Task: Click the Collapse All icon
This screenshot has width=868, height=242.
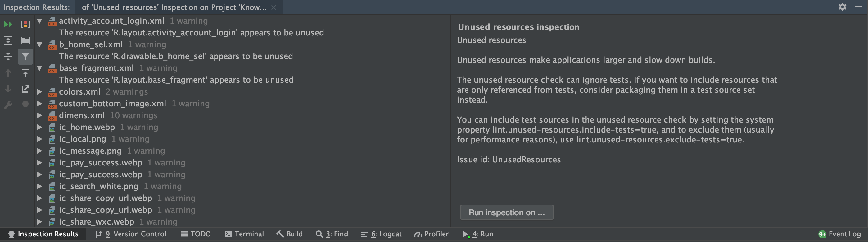Action: coord(8,57)
